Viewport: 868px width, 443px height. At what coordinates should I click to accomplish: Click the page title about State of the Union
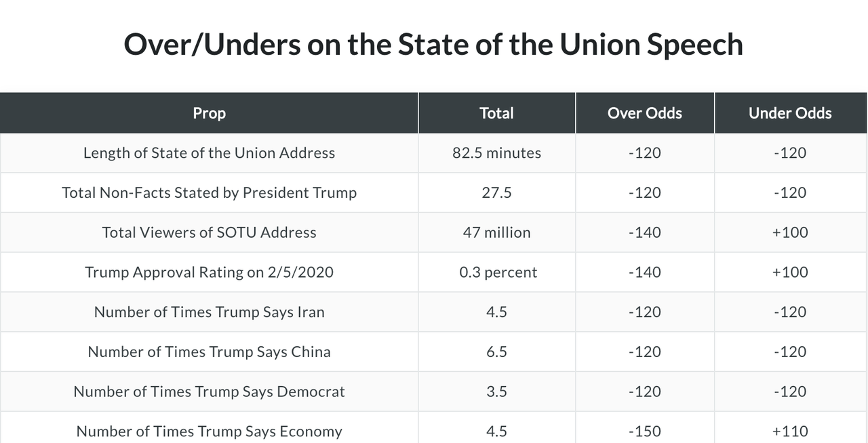click(x=433, y=45)
